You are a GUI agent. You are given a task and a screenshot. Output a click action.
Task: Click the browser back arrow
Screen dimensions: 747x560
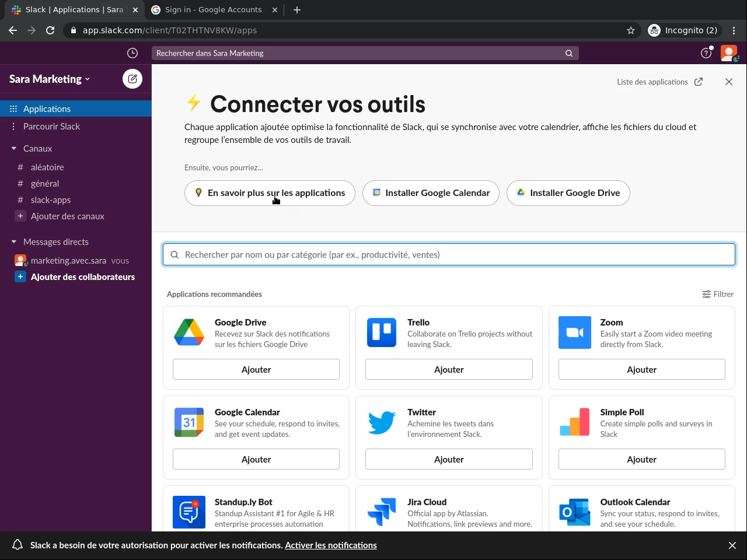[x=13, y=30]
